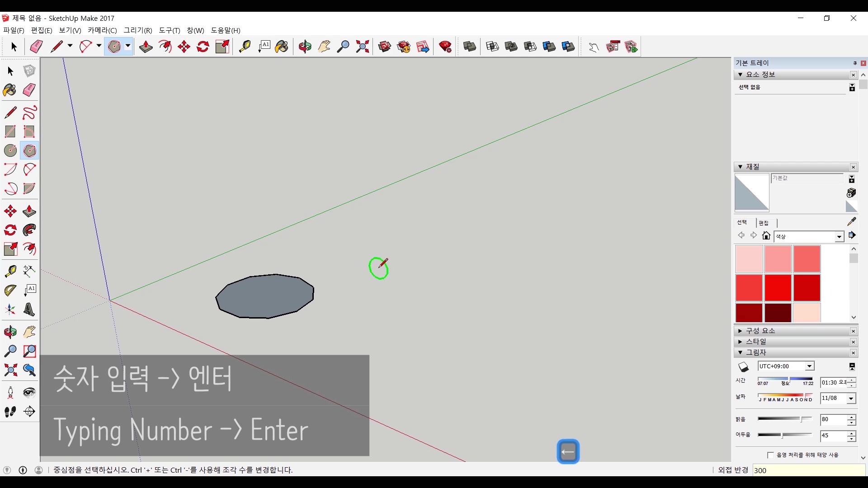Image resolution: width=868 pixels, height=488 pixels.
Task: Select the Walk tool footprints icon
Action: pyautogui.click(x=10, y=412)
